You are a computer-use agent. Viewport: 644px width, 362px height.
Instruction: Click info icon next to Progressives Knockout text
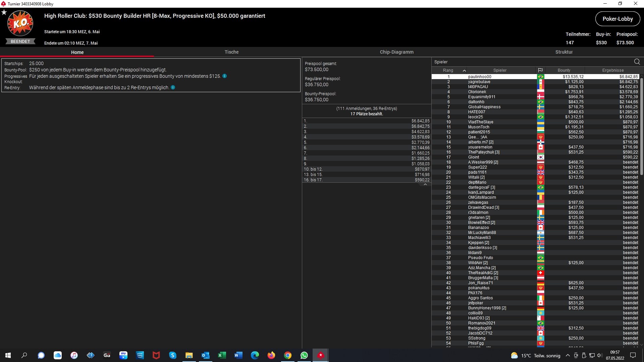(225, 76)
